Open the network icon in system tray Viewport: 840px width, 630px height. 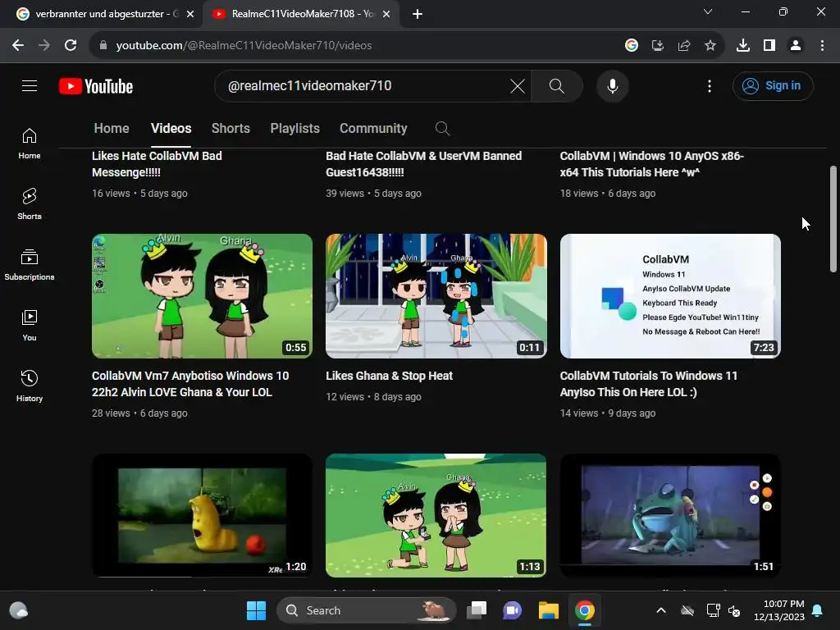(713, 610)
